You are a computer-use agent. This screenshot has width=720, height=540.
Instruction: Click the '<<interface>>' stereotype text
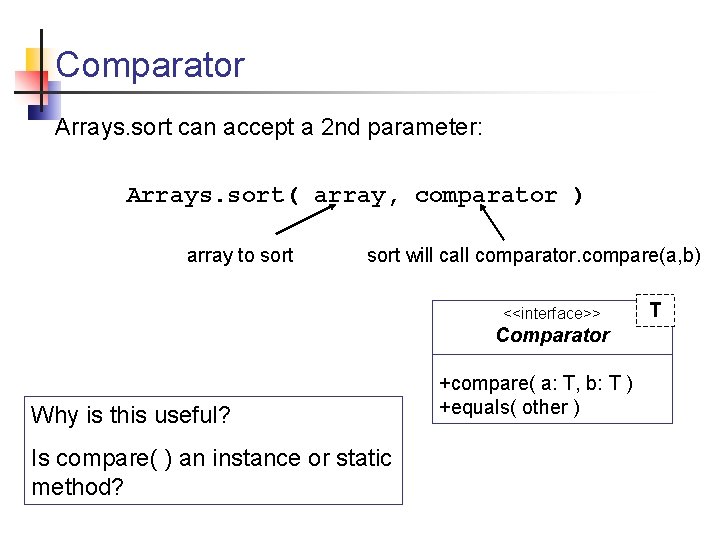pos(551,314)
